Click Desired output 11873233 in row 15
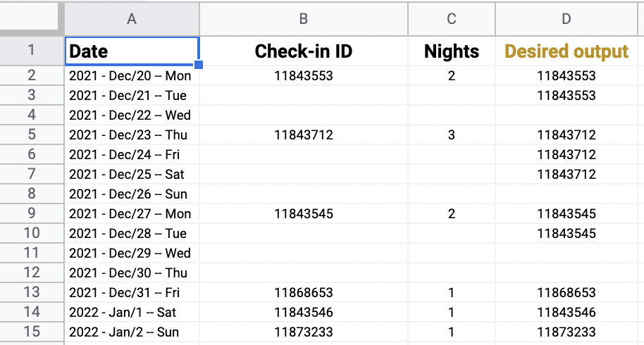 click(x=566, y=332)
